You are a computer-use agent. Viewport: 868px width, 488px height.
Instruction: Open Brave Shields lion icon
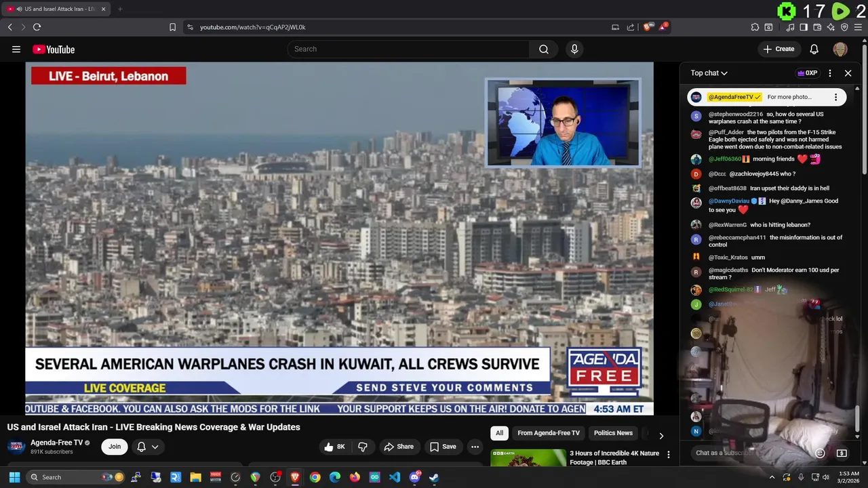coord(648,27)
